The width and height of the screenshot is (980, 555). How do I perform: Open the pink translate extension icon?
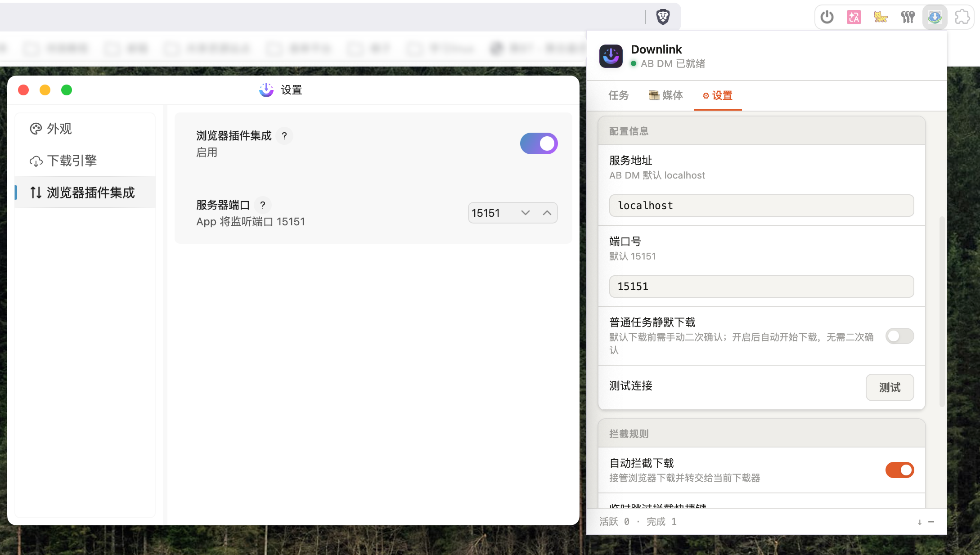[854, 17]
